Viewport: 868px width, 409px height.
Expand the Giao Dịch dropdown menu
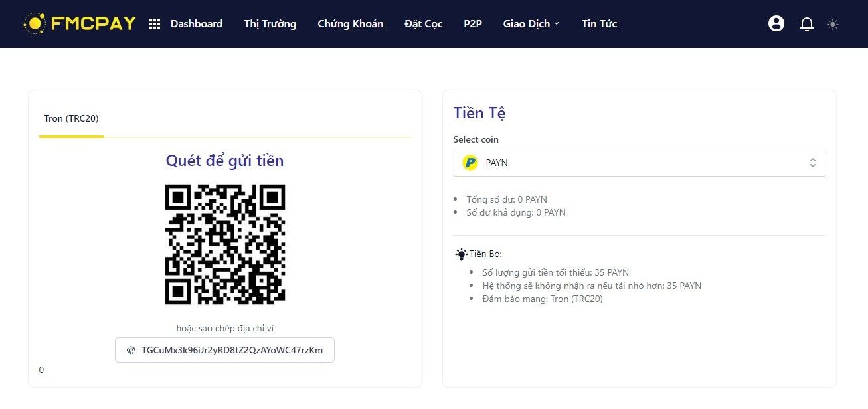(531, 24)
